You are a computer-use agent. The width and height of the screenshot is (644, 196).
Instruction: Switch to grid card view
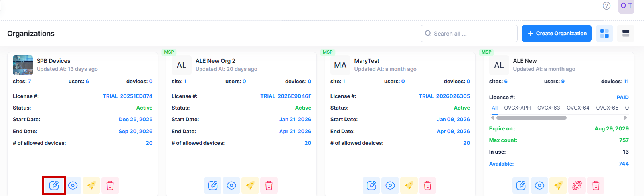coord(604,34)
